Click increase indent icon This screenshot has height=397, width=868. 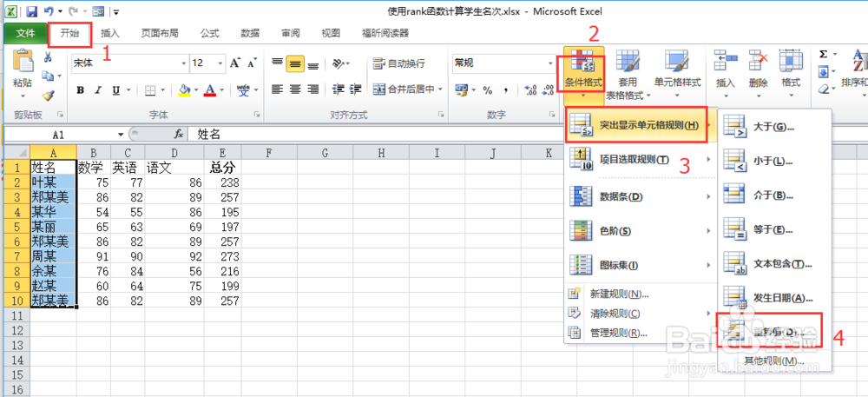pyautogui.click(x=356, y=89)
